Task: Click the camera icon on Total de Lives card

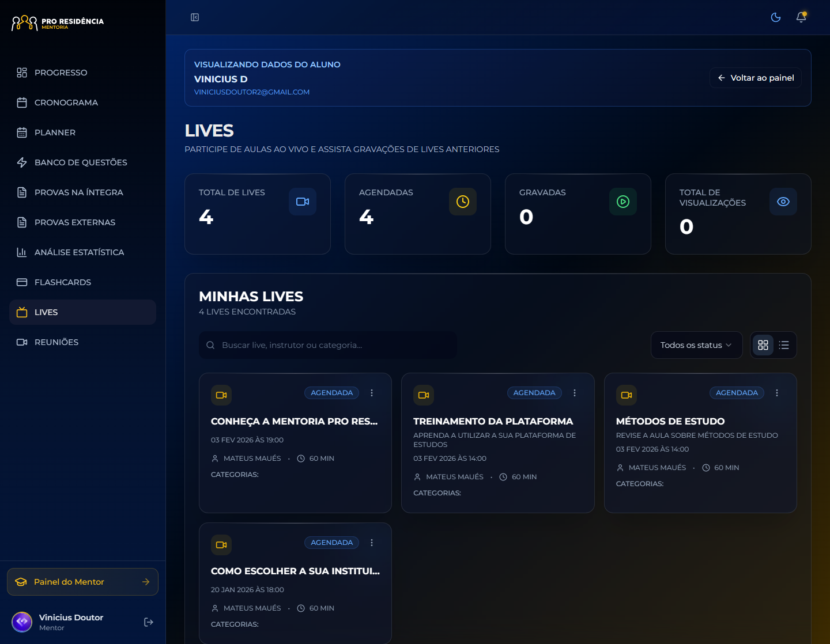Action: click(x=303, y=202)
